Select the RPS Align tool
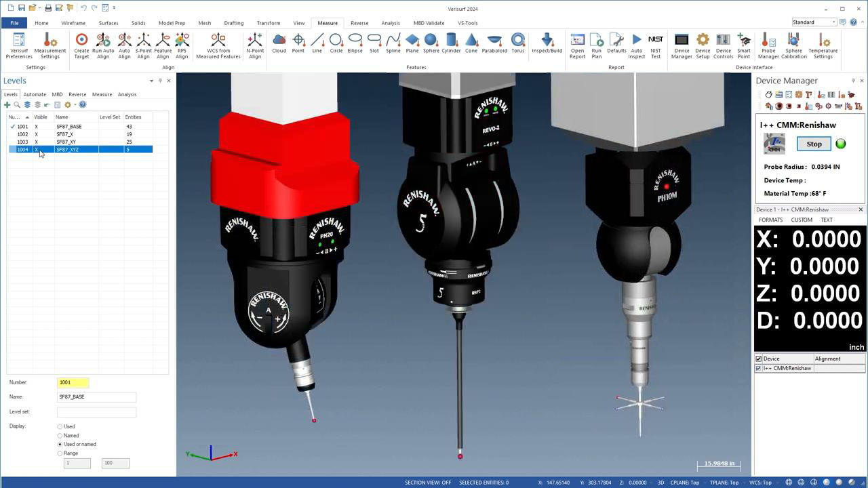Screen dimensions: 868x488 182,46
